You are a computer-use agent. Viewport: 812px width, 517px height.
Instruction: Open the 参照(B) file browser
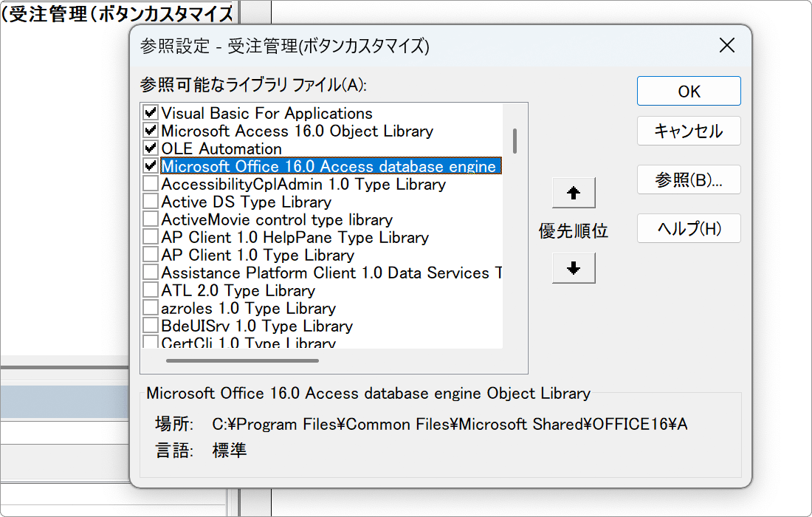(688, 179)
